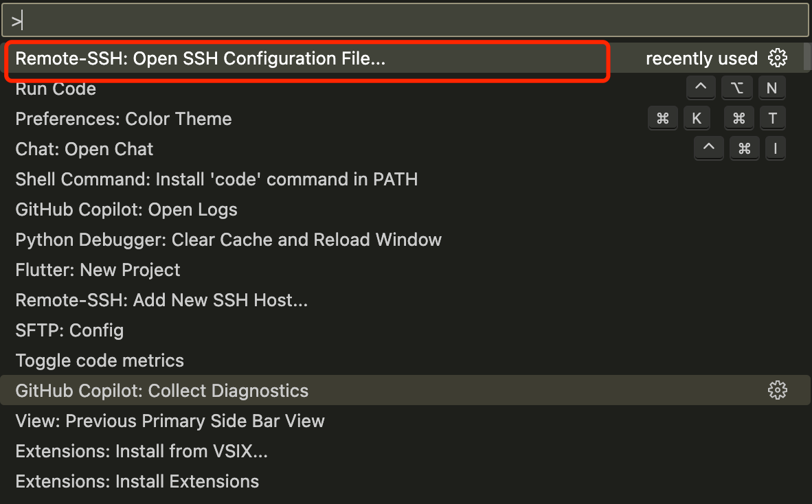The width and height of the screenshot is (812, 504).
Task: Click the I keybinding key for Open Chat
Action: click(775, 148)
